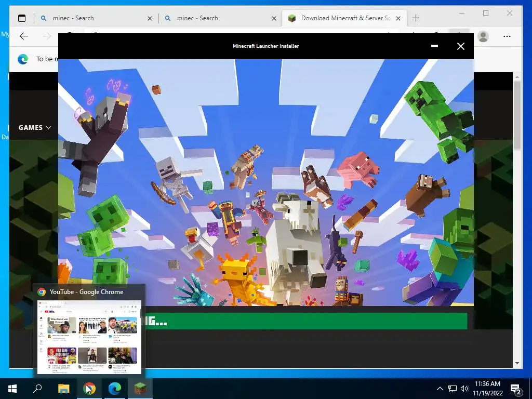Open YouTube - Google Chrome preview thumbnail
The image size is (532, 399).
(x=89, y=337)
